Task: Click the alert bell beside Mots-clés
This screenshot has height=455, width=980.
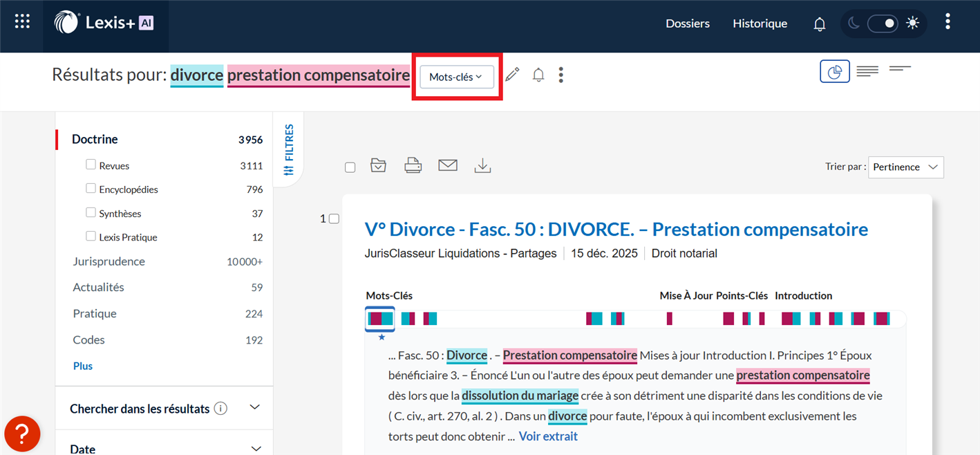Action: [x=538, y=75]
